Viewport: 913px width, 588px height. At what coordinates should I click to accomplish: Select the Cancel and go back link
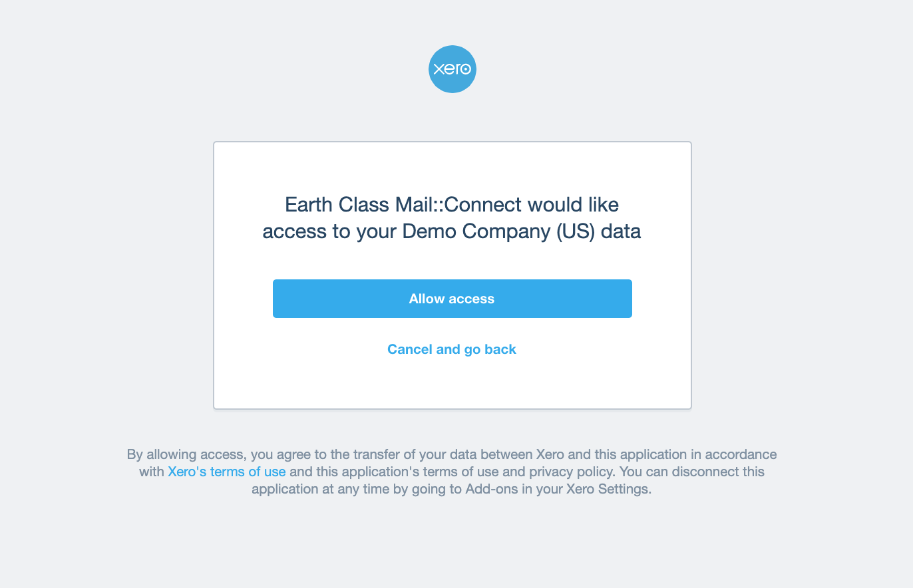coord(452,349)
